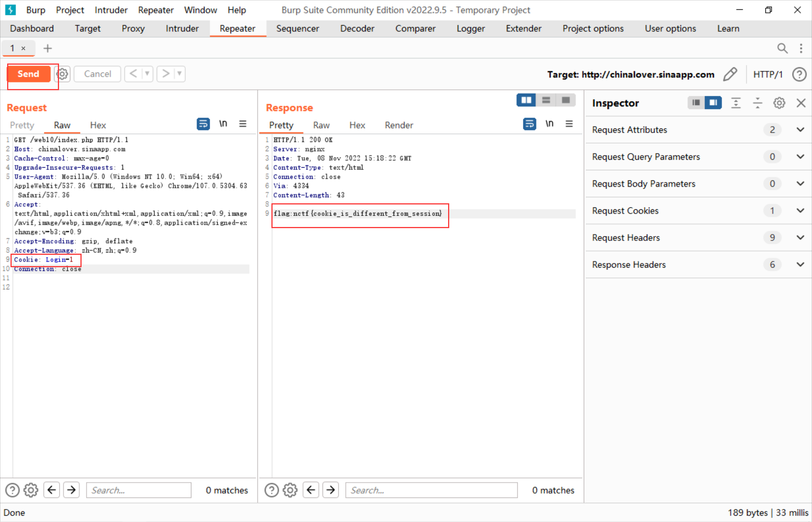Show non-printable characters in Response panel
This screenshot has height=522, width=812.
[549, 124]
